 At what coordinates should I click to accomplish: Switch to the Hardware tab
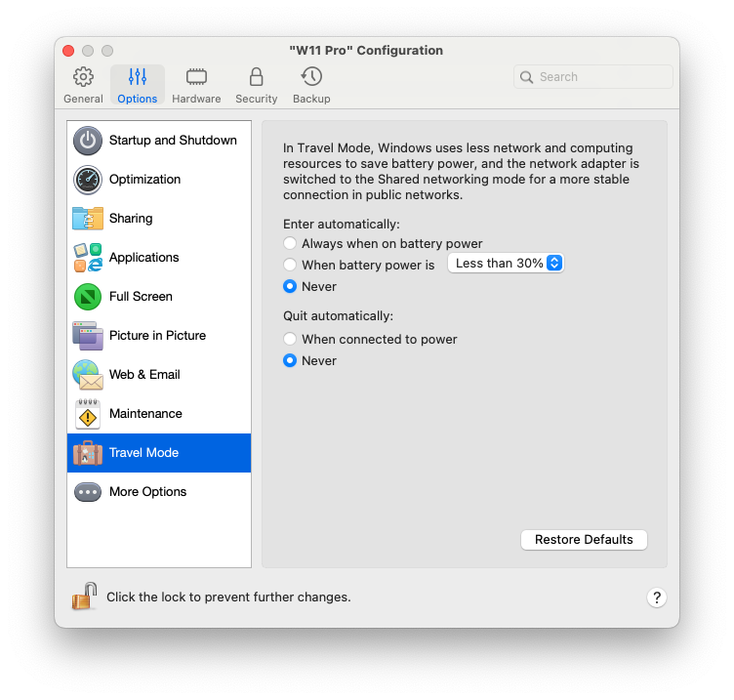tap(196, 86)
